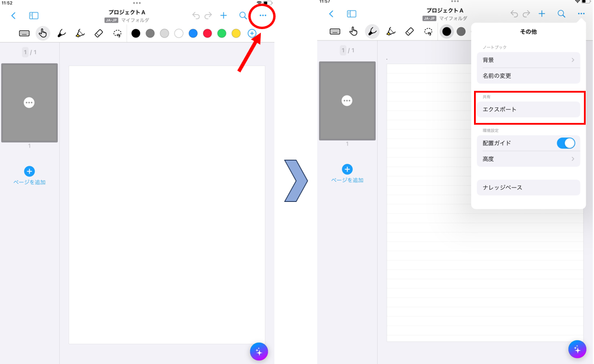Screen dimensions: 594x364
Task: Tap the Undo icon
Action: pos(195,16)
